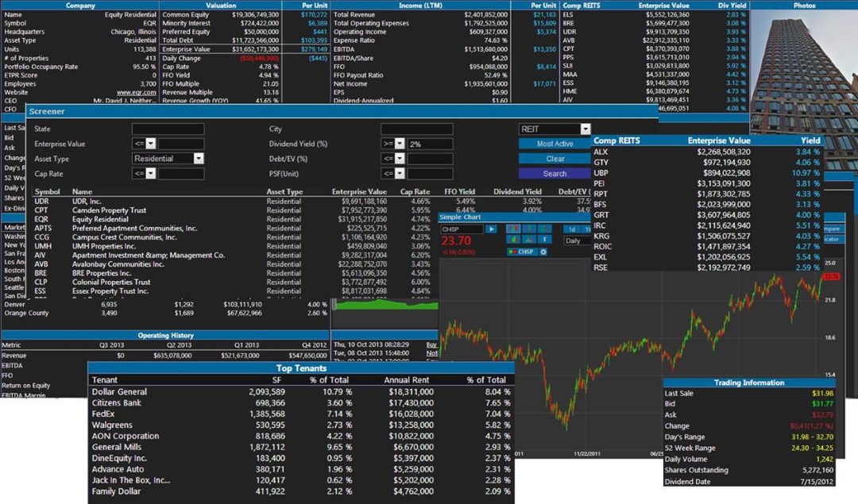Expand the REIT dropdown in the Screener
The image size is (858, 504).
point(586,129)
